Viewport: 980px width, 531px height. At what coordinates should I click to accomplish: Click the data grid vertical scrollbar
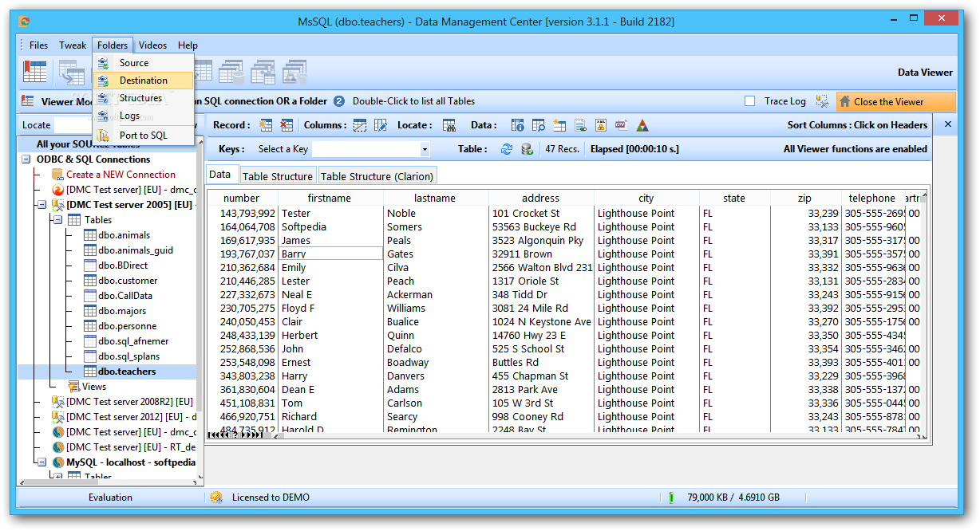[x=924, y=313]
